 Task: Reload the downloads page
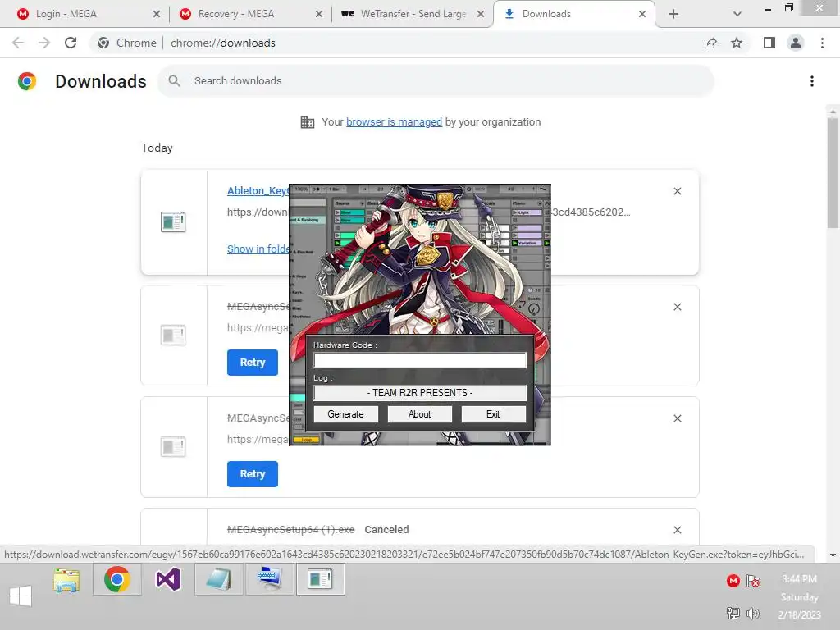click(x=71, y=43)
